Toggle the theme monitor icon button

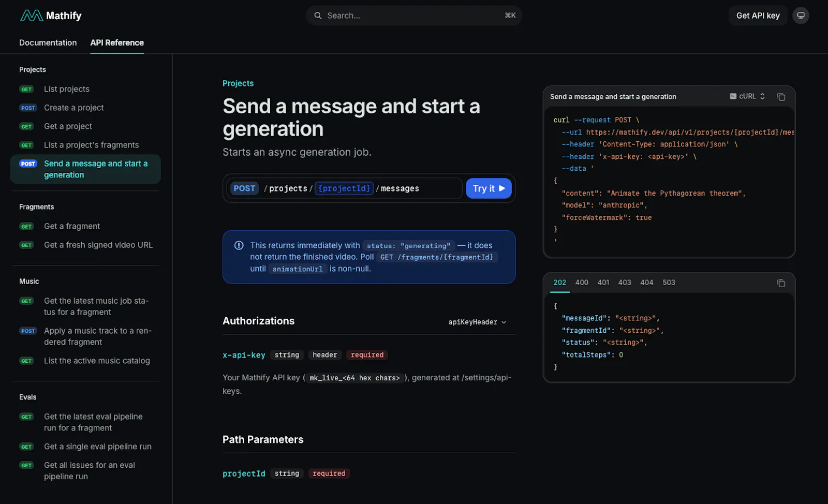tap(801, 16)
